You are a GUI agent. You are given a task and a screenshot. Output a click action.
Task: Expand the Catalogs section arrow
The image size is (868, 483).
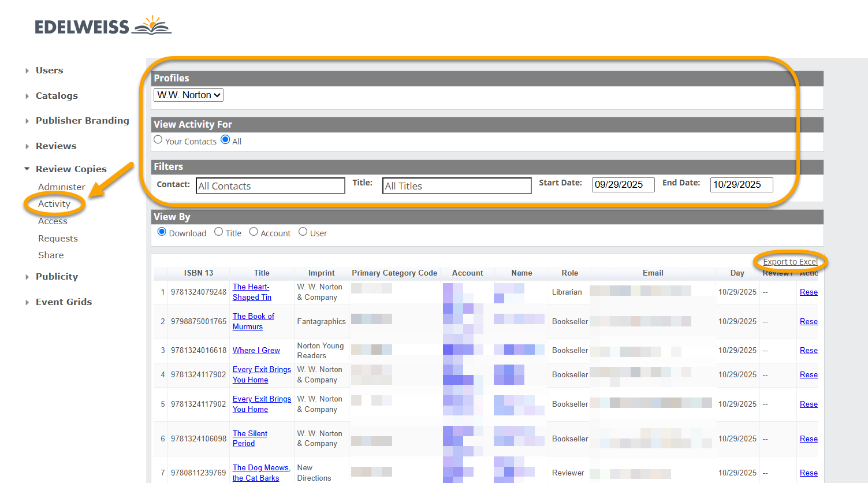tap(27, 96)
